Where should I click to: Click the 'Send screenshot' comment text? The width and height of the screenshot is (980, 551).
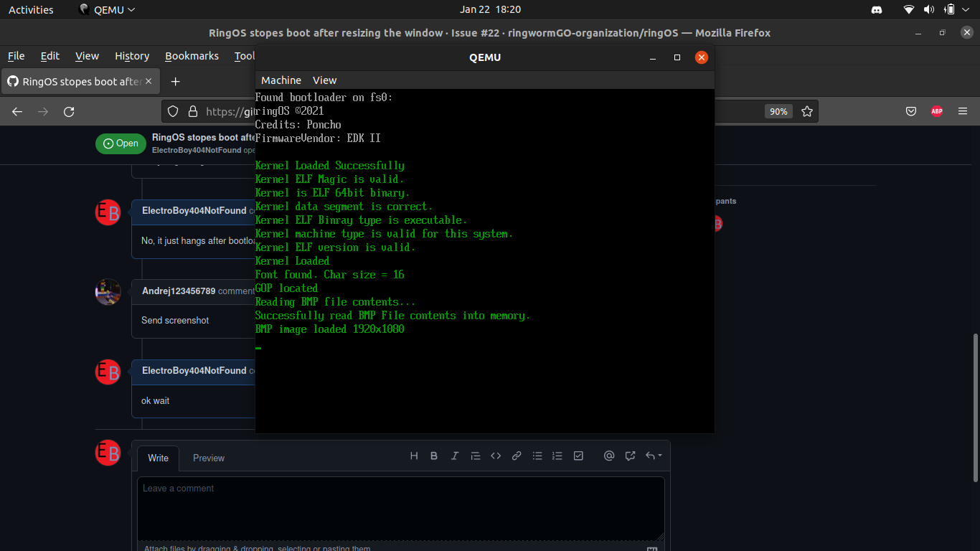pos(175,320)
